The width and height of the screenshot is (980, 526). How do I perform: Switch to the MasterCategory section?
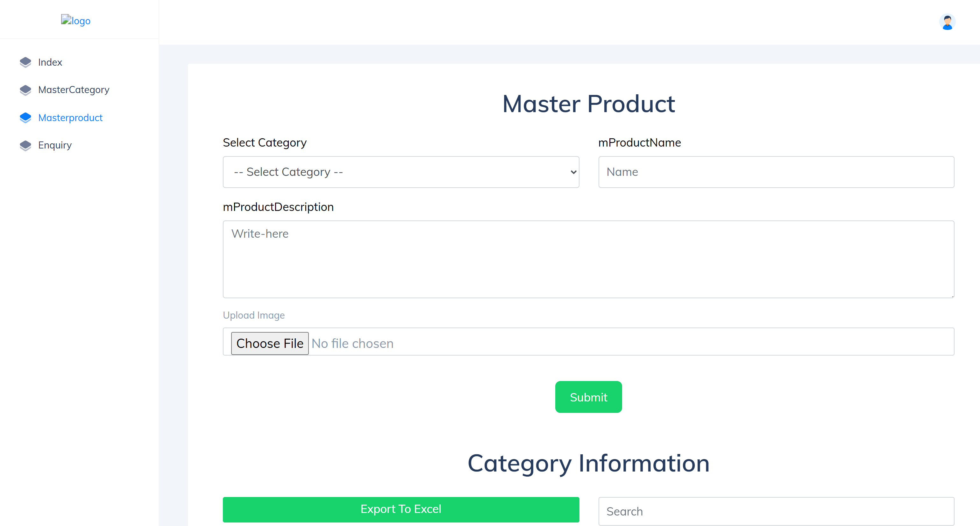point(74,90)
